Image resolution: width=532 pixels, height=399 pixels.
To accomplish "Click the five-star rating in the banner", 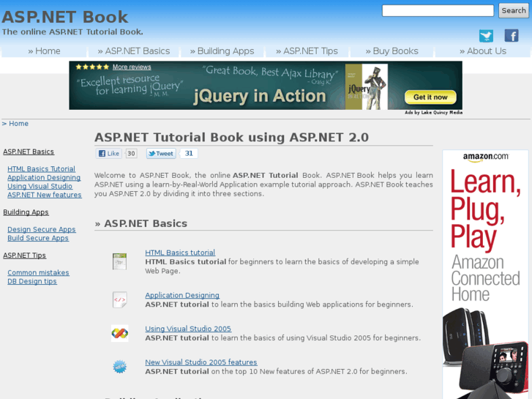I will (x=92, y=67).
